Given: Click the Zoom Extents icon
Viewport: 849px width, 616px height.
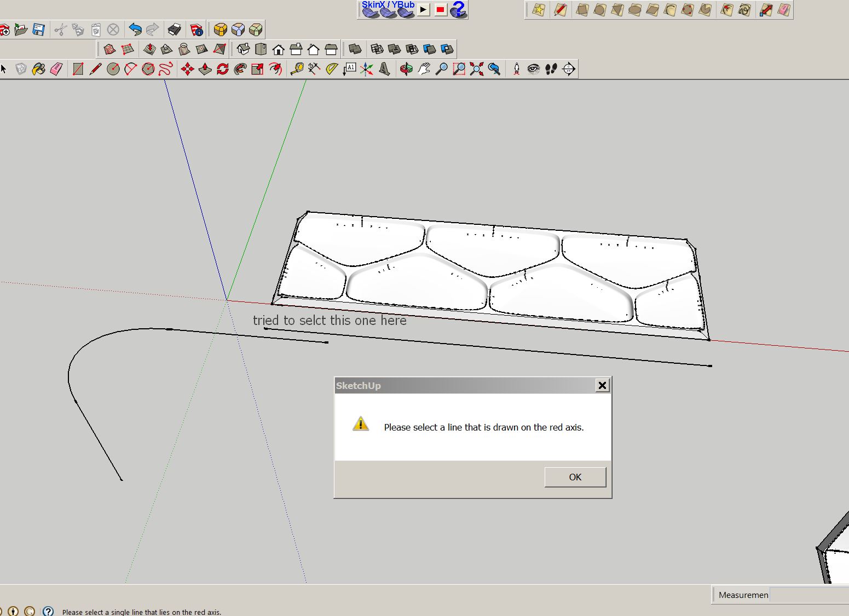Looking at the screenshot, I should pos(476,69).
